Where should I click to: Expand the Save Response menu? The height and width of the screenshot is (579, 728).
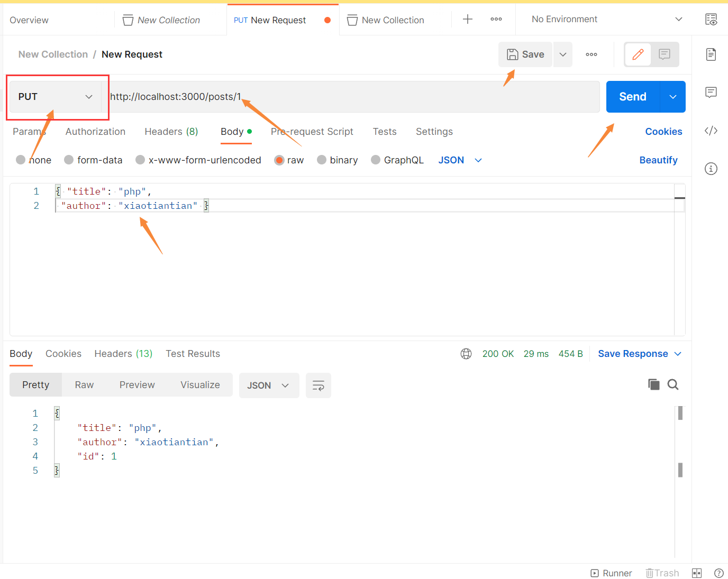640,354
